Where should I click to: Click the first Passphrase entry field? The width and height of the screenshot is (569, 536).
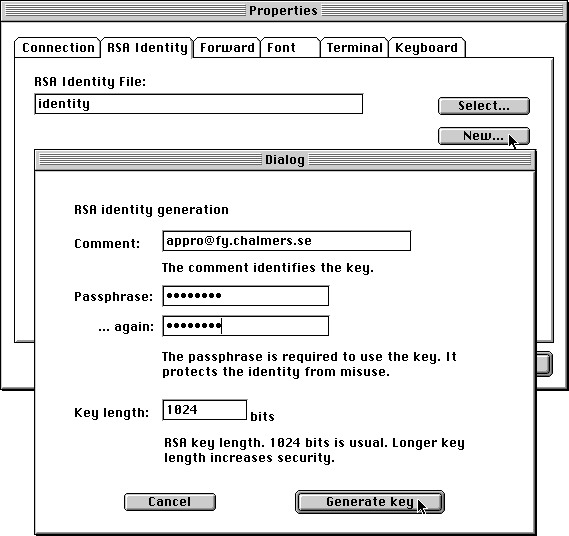[246, 296]
